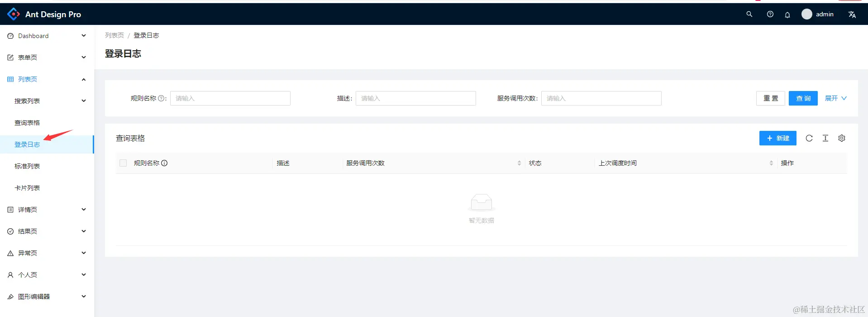Focus the 规则名称 input field
Screen dimensions: 868x317
click(x=230, y=98)
